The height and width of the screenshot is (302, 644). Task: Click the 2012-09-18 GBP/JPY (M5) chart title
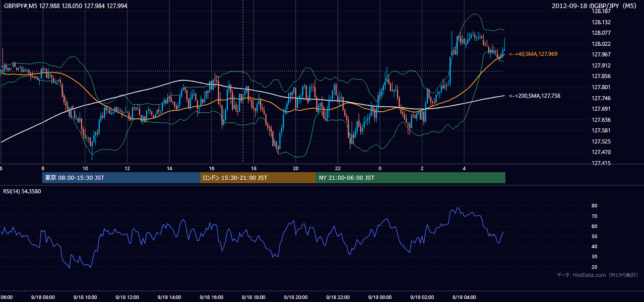click(595, 6)
